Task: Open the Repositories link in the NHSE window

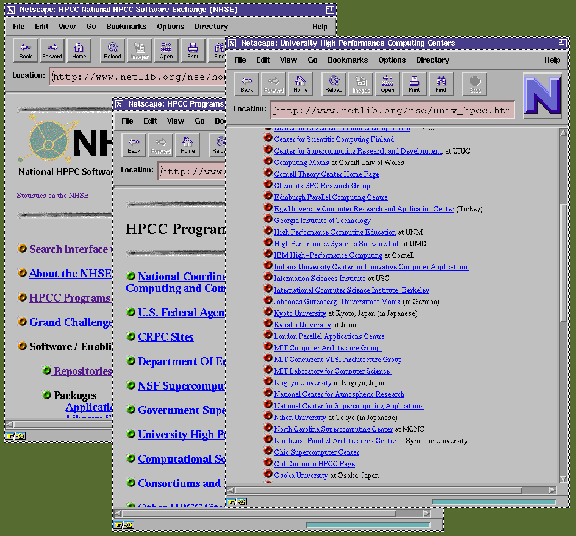Action: click(x=82, y=371)
